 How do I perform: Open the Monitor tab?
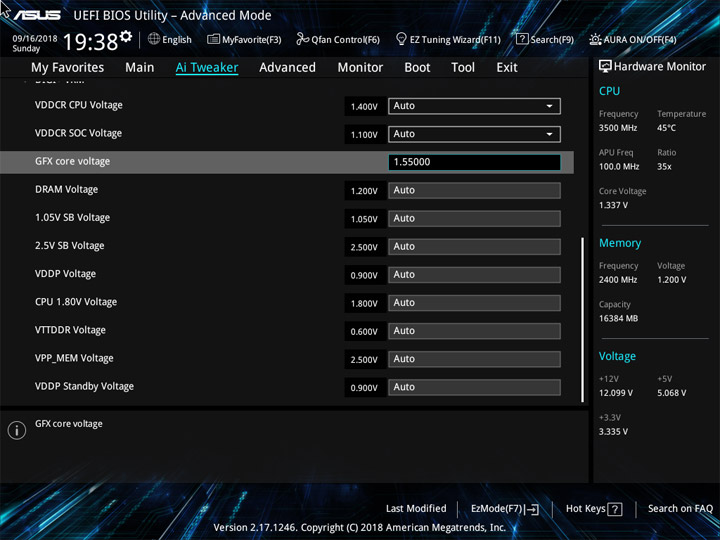(360, 68)
